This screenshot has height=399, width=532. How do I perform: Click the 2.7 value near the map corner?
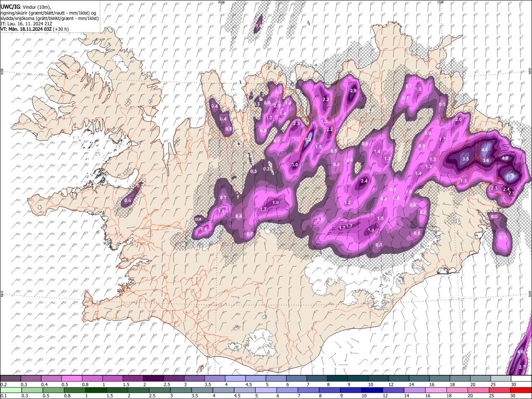pos(522,367)
